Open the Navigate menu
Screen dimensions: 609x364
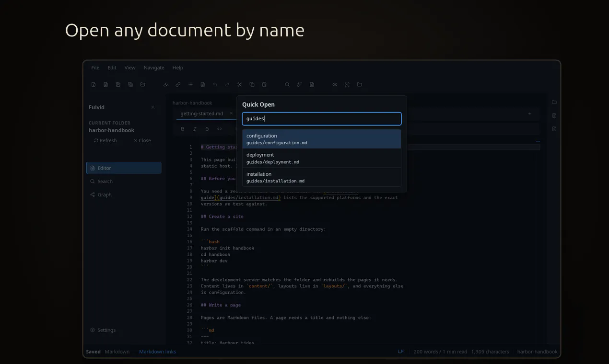coord(154,68)
